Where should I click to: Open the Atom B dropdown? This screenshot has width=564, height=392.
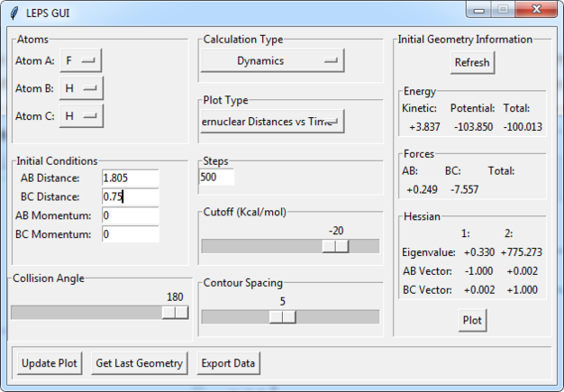coord(81,88)
